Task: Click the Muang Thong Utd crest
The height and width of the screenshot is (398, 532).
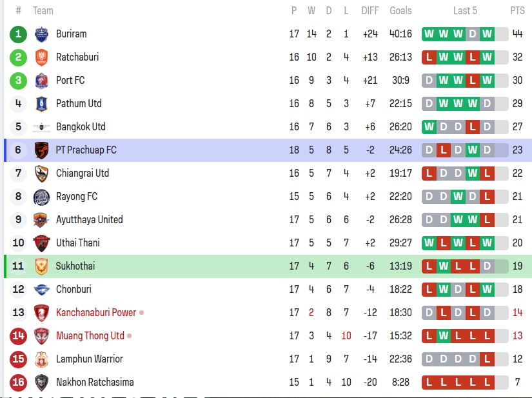Action: pyautogui.click(x=41, y=336)
